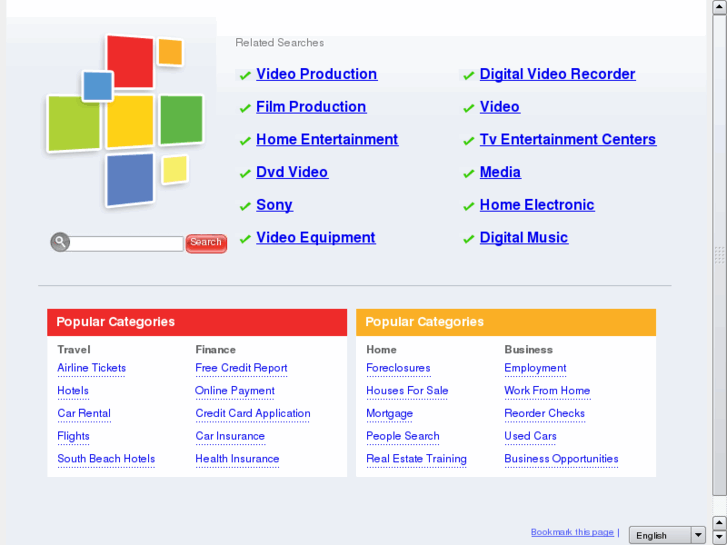This screenshot has width=727, height=545.
Task: Open the English language dropdown
Action: (x=667, y=535)
